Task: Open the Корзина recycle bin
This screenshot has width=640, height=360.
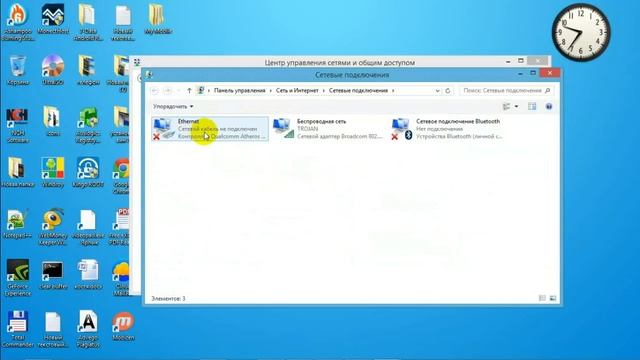Action: pyautogui.click(x=18, y=70)
